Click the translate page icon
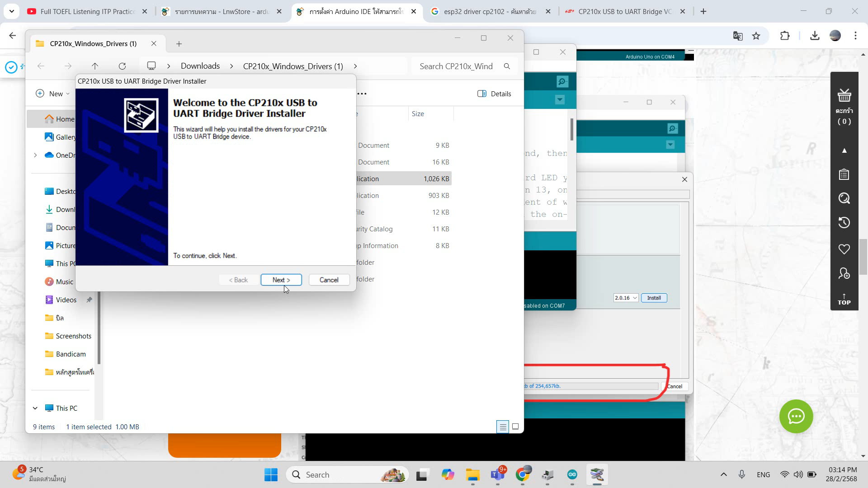 tap(738, 36)
